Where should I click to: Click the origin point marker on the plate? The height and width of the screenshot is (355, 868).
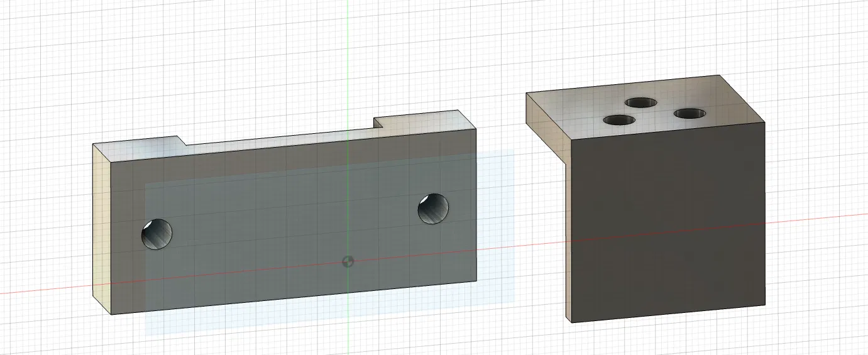pos(348,261)
